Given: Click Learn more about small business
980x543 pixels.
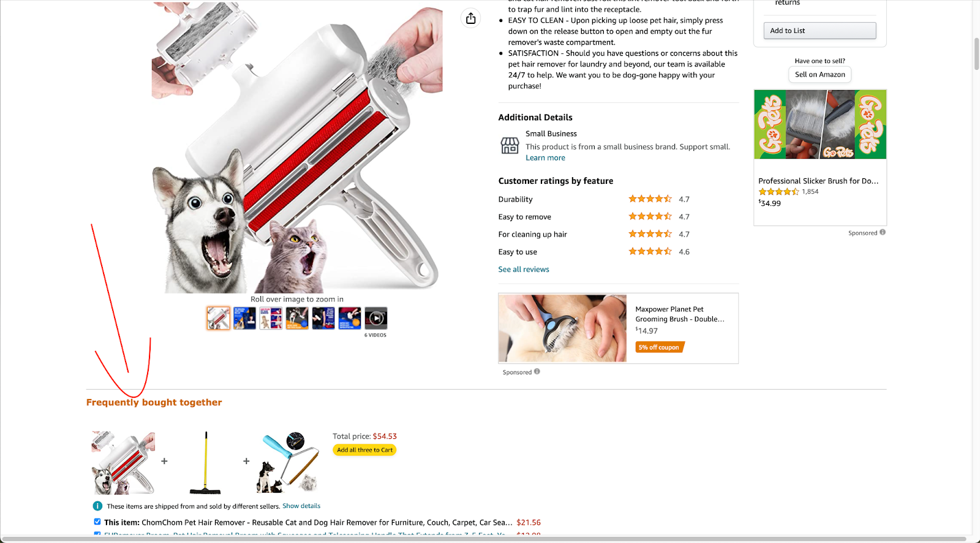Looking at the screenshot, I should (x=545, y=158).
